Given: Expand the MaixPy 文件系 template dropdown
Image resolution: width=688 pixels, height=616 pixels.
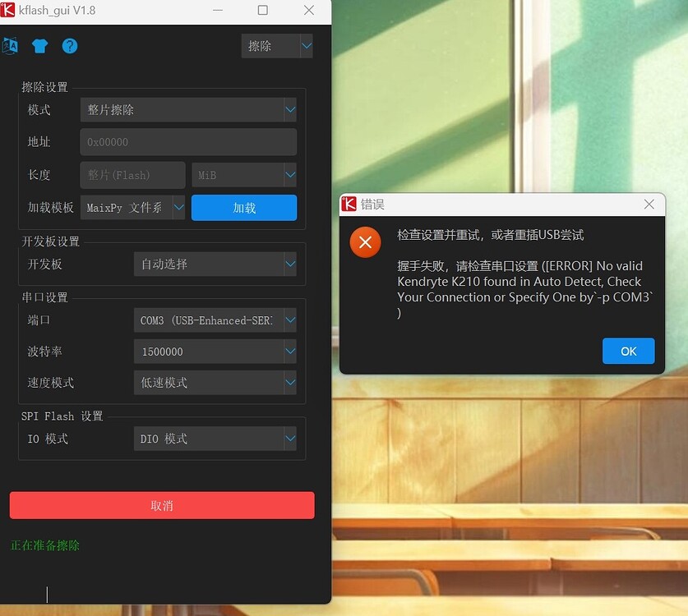Looking at the screenshot, I should [x=132, y=207].
